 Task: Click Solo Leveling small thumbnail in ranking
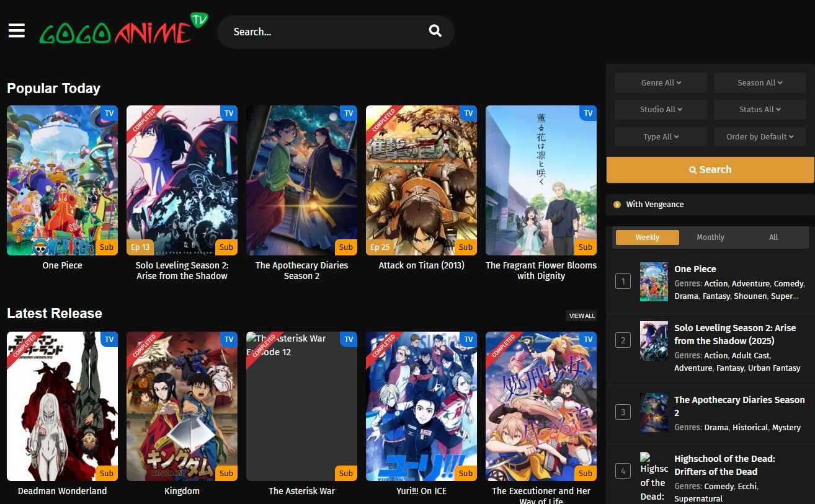(x=654, y=340)
